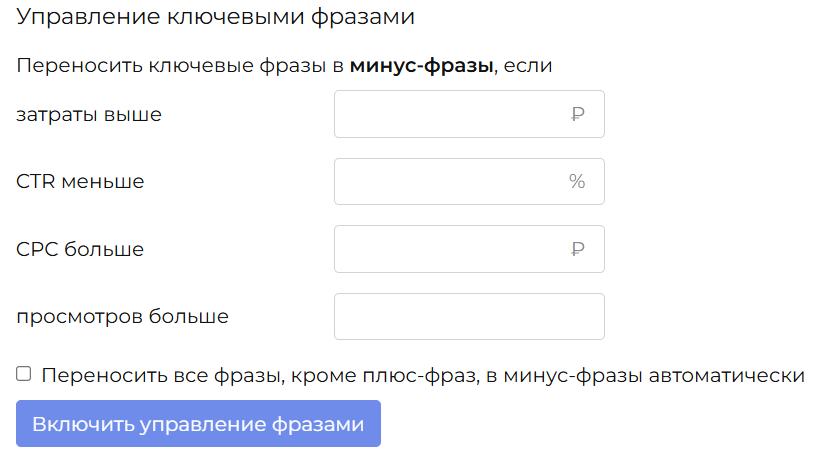Screen dimensions: 815x461
Task: Enable the auto-transfer to minus-phrases checkbox
Action: (x=23, y=374)
